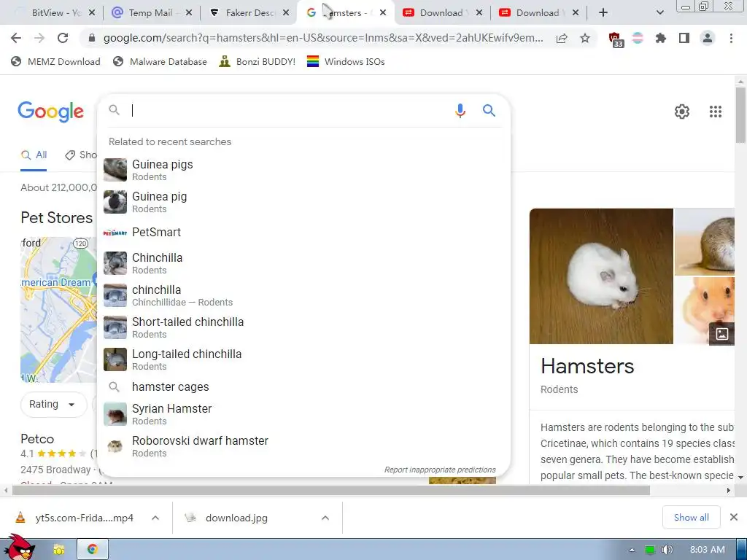Click the Chrome taskbar icon
The height and width of the screenshot is (560, 747).
coord(93,550)
